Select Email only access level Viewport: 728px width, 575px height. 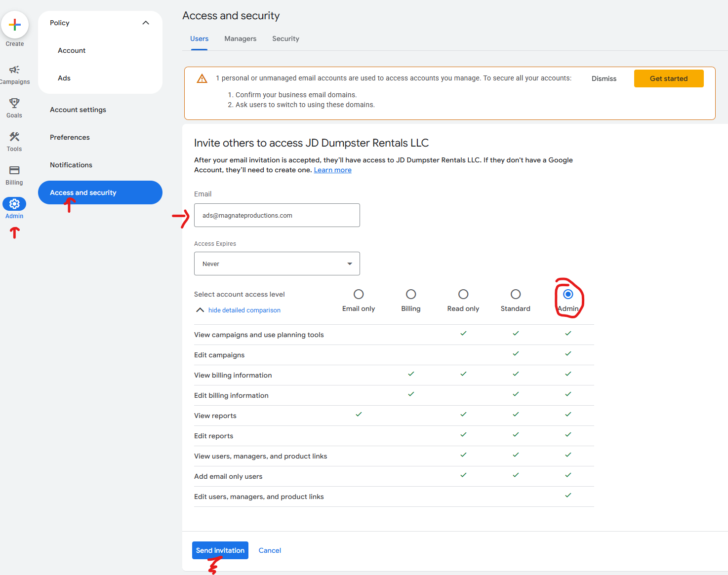pos(359,294)
